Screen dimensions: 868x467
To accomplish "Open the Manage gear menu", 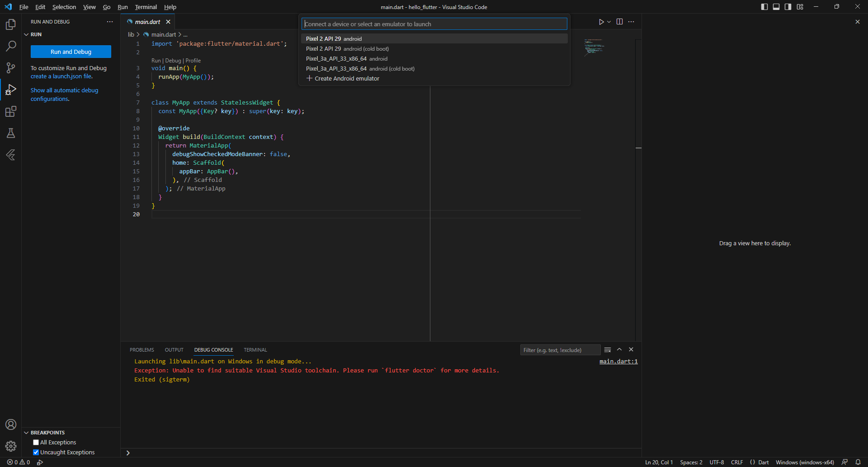I will pyautogui.click(x=11, y=446).
